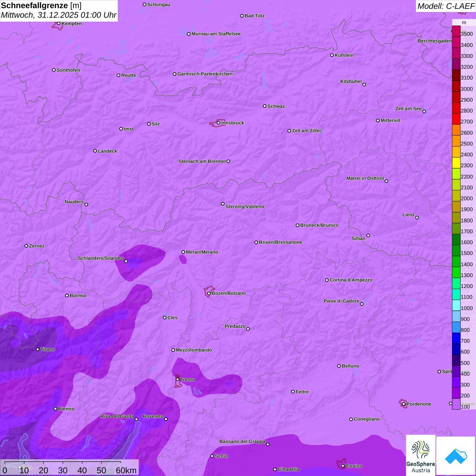This screenshot has height=476, width=476.
Task: Click the "Murnau am Staffelsee" label
Action: pyautogui.click(x=216, y=34)
